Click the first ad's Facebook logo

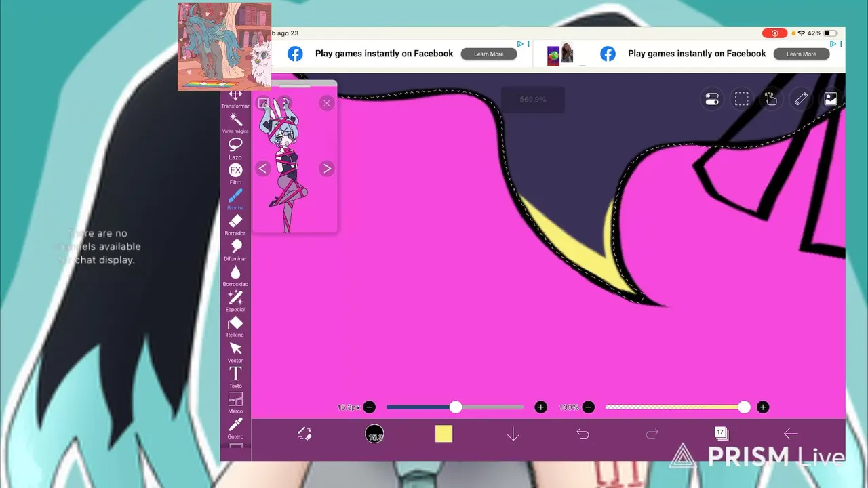point(295,54)
